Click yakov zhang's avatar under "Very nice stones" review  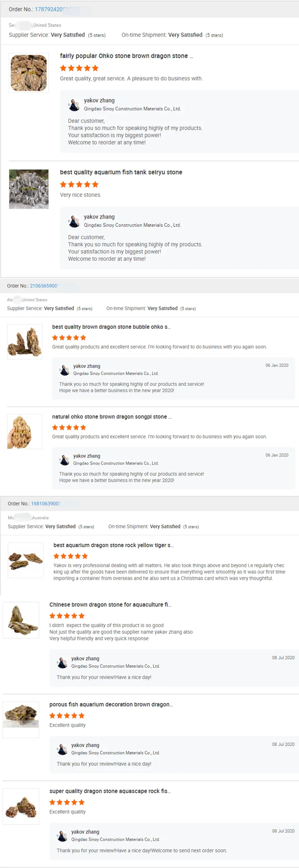74,221
